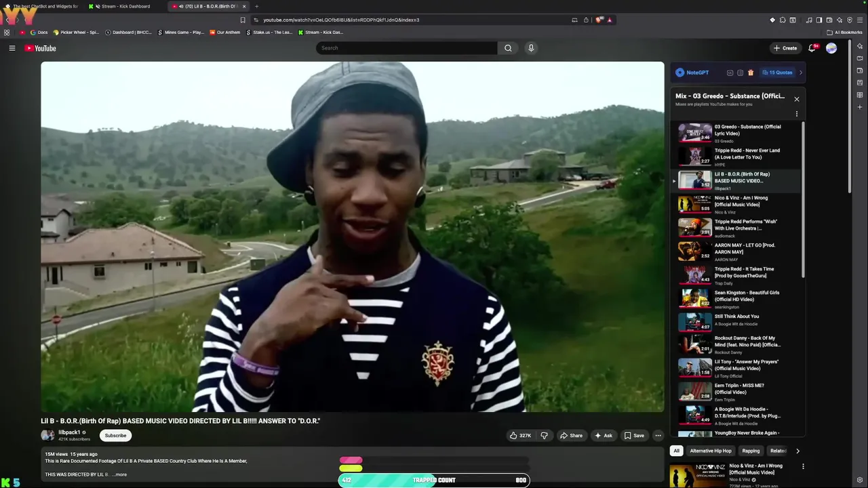The height and width of the screenshot is (488, 868).
Task: Open the account avatar menu
Action: pos(831,48)
